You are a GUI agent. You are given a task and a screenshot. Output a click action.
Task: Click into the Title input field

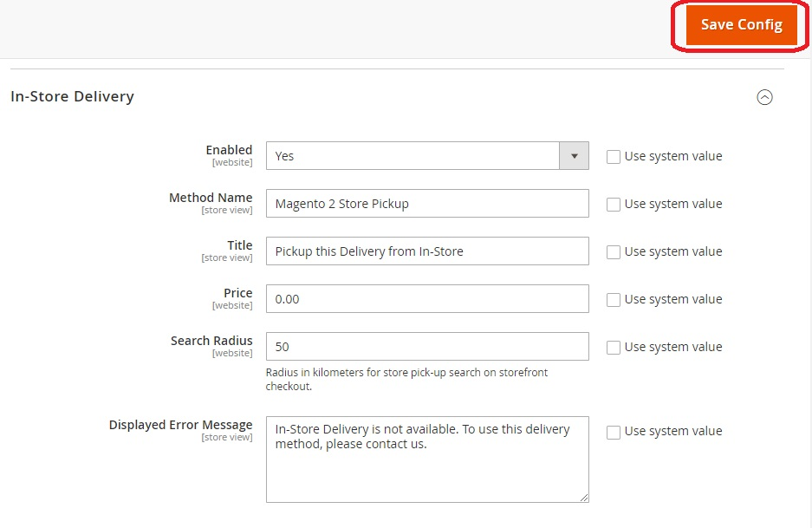point(427,251)
